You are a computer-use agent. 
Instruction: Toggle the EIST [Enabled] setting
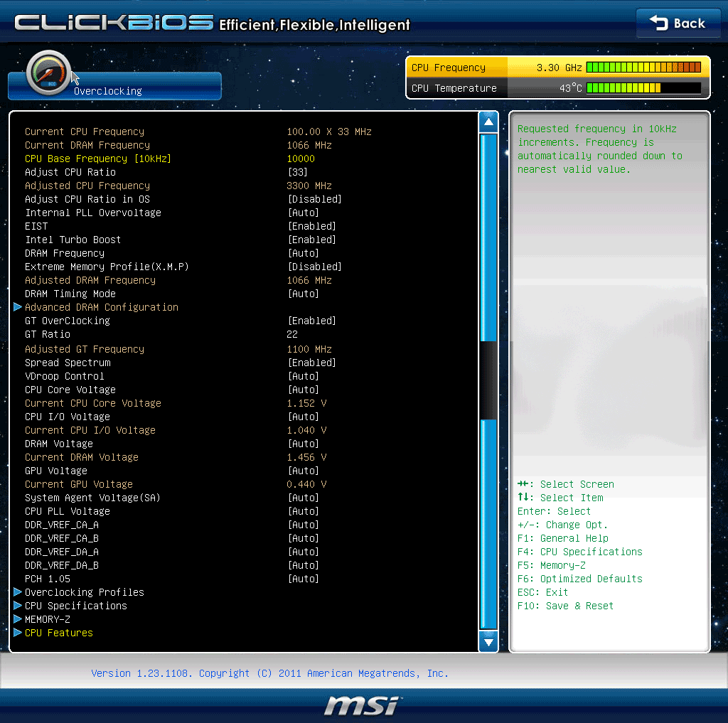tap(311, 226)
